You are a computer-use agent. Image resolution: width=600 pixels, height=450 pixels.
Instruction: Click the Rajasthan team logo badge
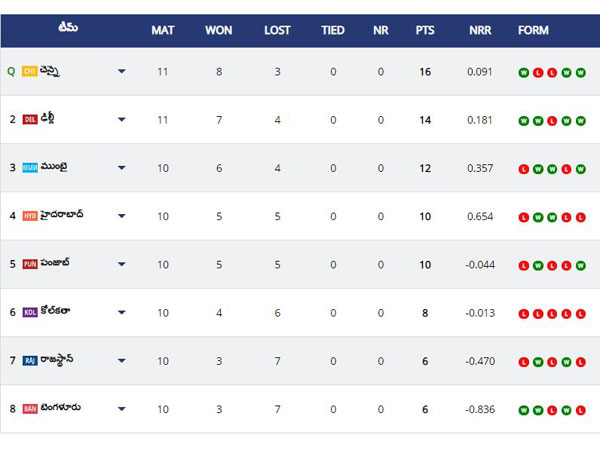click(x=29, y=360)
